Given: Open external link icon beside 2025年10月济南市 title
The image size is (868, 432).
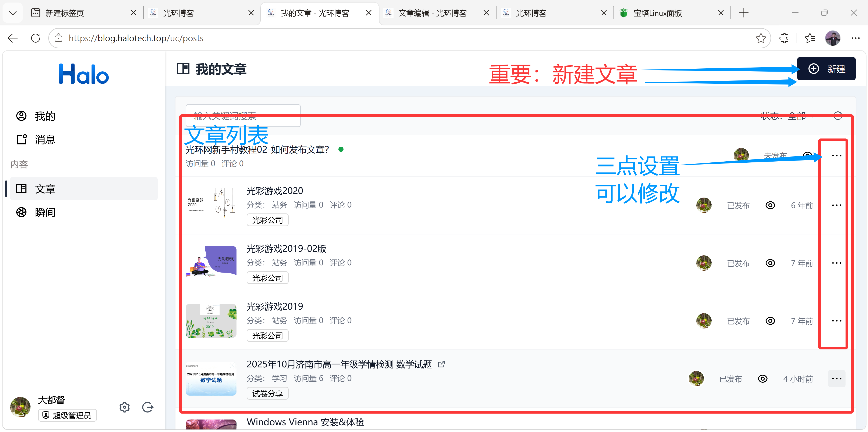Looking at the screenshot, I should click(x=441, y=364).
